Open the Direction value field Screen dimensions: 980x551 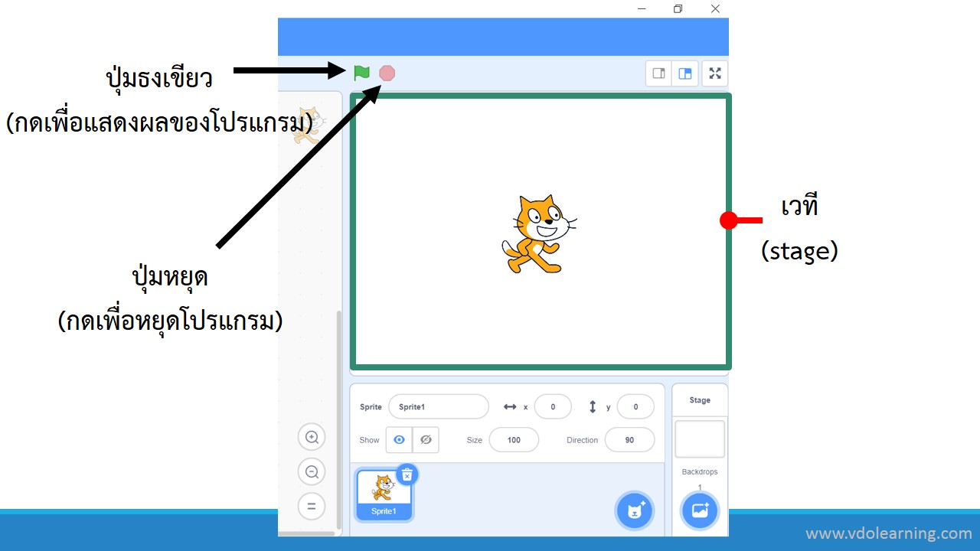pyautogui.click(x=629, y=440)
